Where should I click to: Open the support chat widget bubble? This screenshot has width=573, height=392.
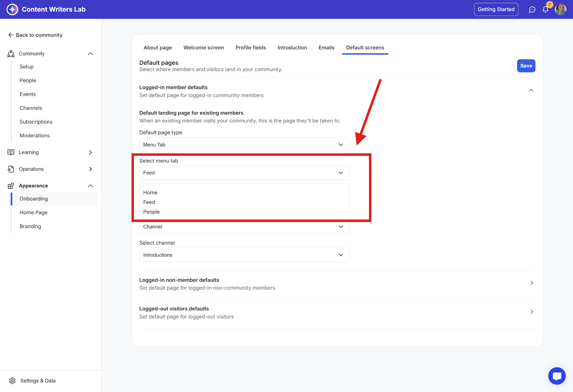coord(557,376)
